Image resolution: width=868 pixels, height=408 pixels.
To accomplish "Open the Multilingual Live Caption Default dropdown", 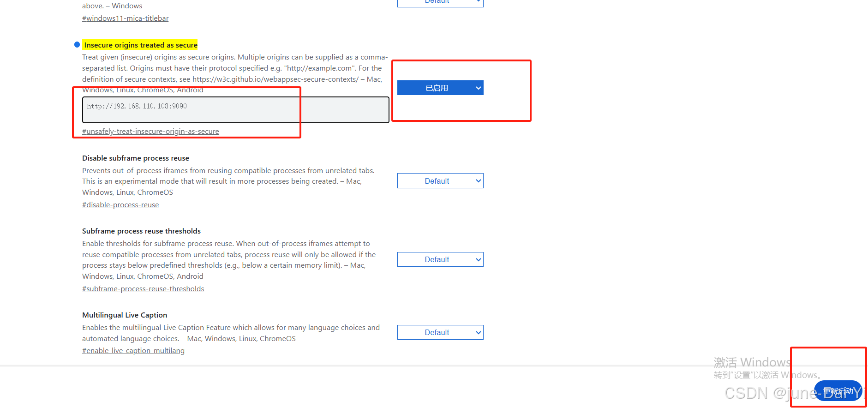I will 440,332.
